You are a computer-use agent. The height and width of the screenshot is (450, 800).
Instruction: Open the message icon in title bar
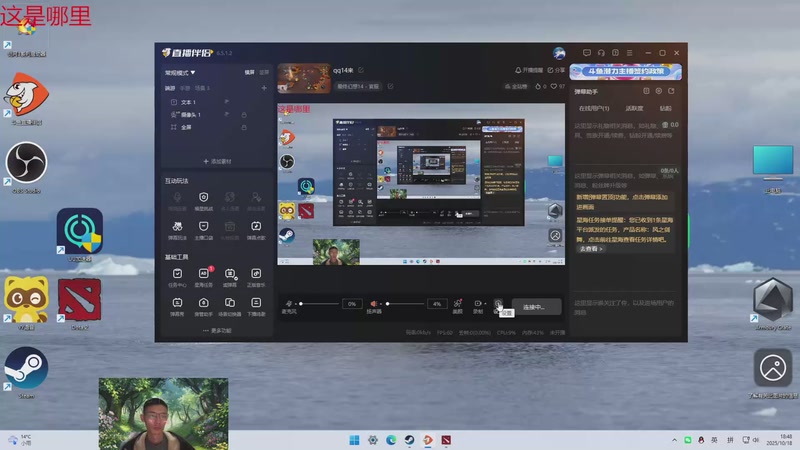coord(587,53)
